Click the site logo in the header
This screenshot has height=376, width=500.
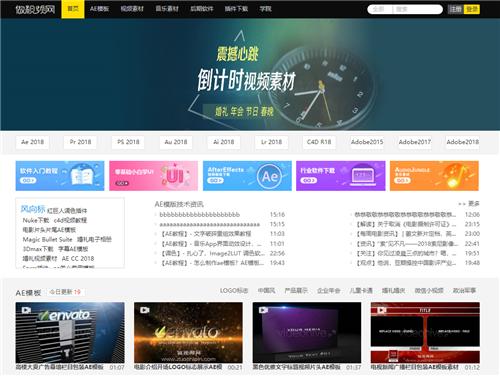pyautogui.click(x=35, y=9)
